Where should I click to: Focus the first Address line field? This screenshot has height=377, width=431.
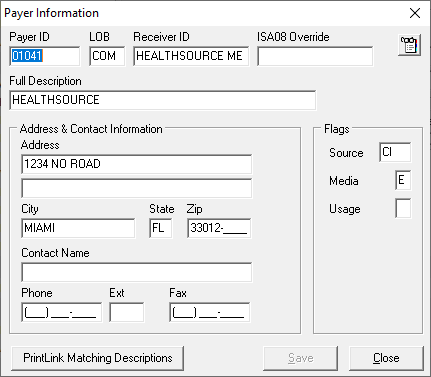tap(137, 164)
